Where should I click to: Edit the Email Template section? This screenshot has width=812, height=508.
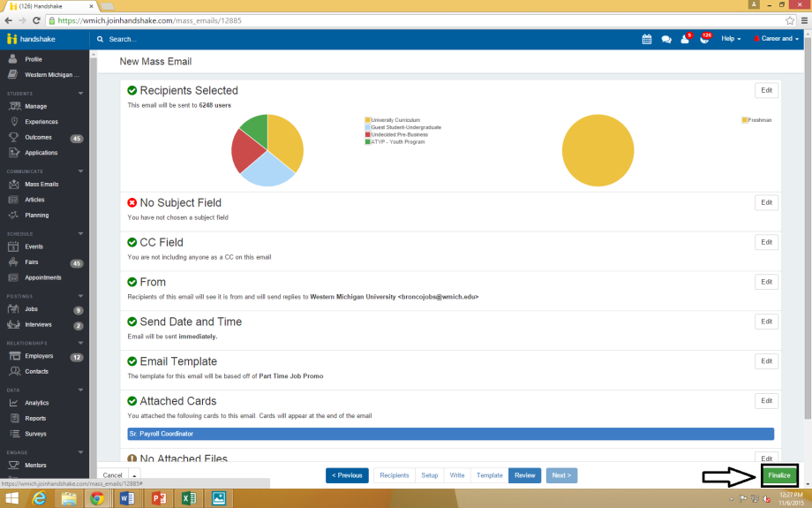pos(766,361)
